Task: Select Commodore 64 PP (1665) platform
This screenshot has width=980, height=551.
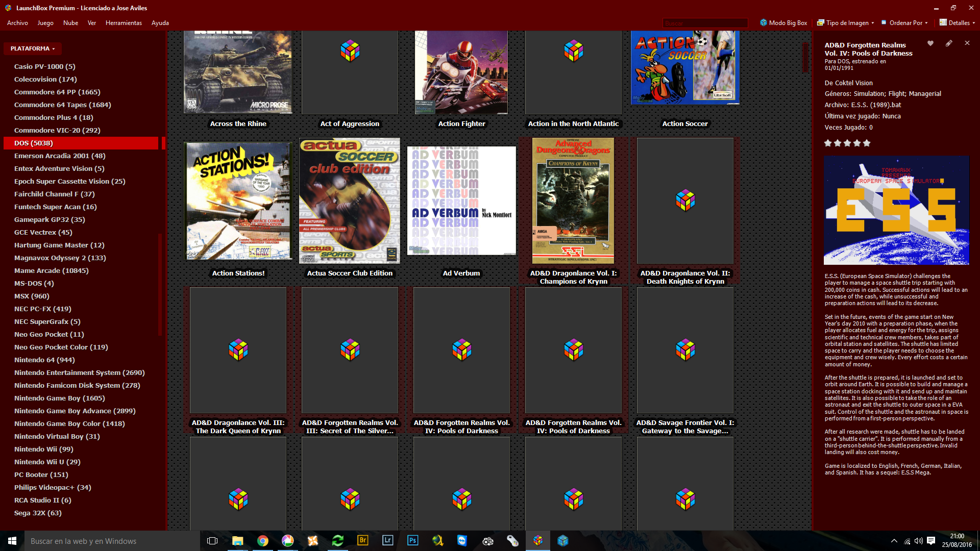Action: pos(57,92)
